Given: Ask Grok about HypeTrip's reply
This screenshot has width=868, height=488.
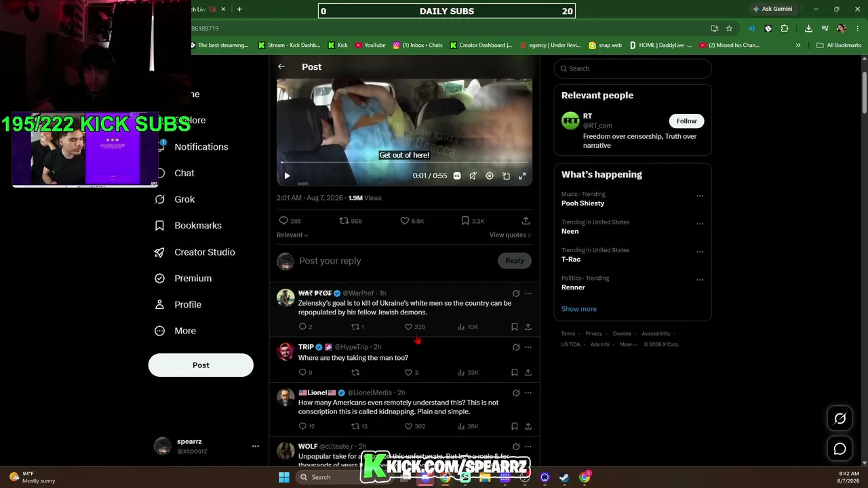Looking at the screenshot, I should pyautogui.click(x=516, y=347).
